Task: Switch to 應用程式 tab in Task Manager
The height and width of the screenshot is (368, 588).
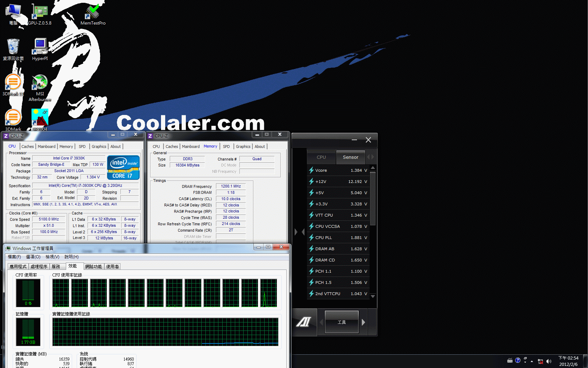Action: point(18,267)
